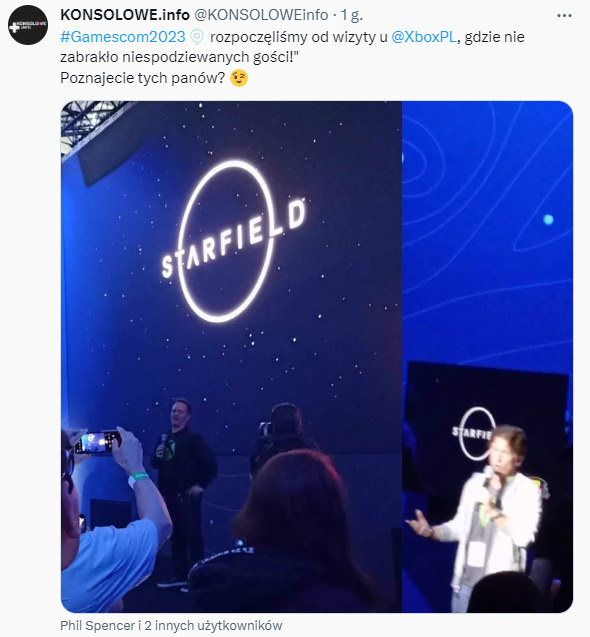Open the tweet's 1 g. timestamp
590x637 pixels.
[x=351, y=15]
